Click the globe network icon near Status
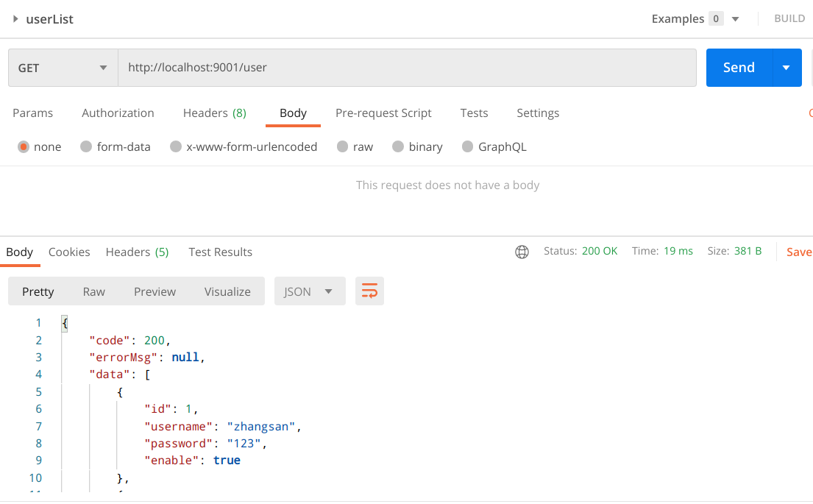Viewport: 813px width, 504px height. 522,252
